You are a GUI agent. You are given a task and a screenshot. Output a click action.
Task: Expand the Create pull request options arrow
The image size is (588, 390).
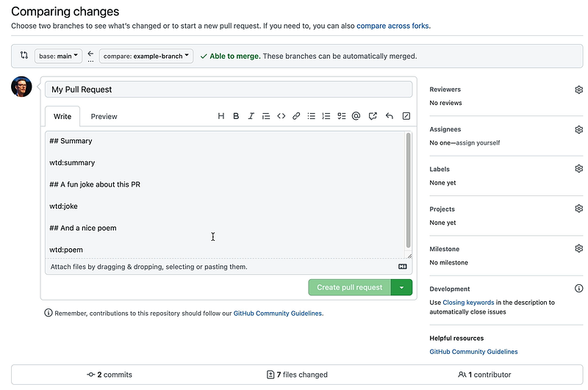click(x=401, y=287)
